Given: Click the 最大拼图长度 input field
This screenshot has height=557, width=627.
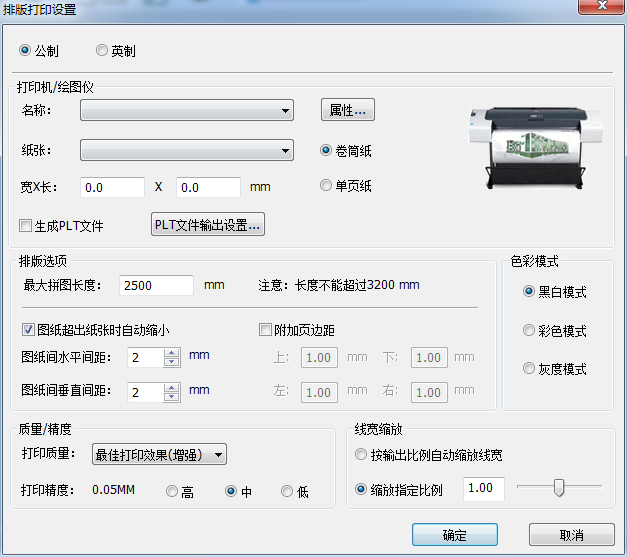Looking at the screenshot, I should [x=156, y=285].
